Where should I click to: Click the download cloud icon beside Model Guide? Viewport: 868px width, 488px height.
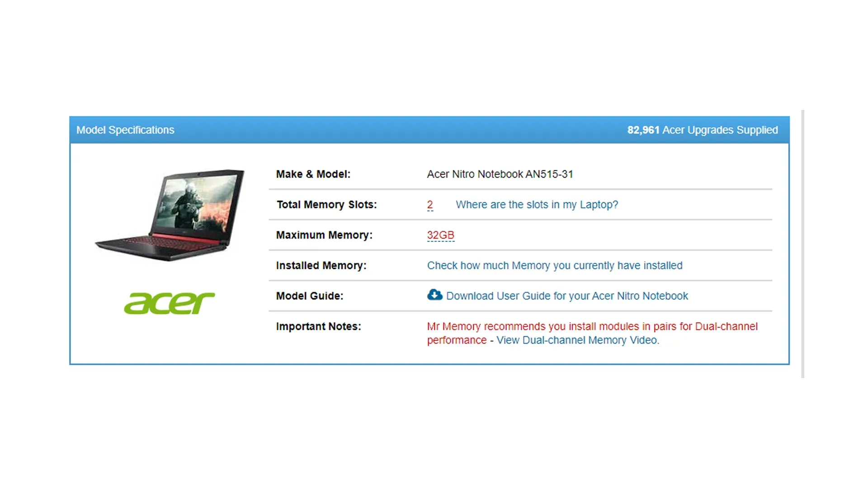[x=434, y=295]
